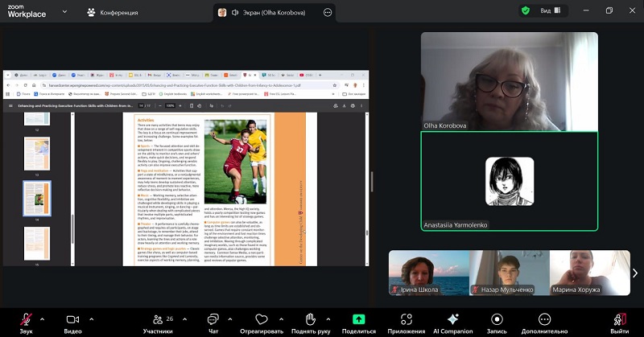Raise hand with Поднять руку
The width and height of the screenshot is (644, 337).
pyautogui.click(x=310, y=320)
